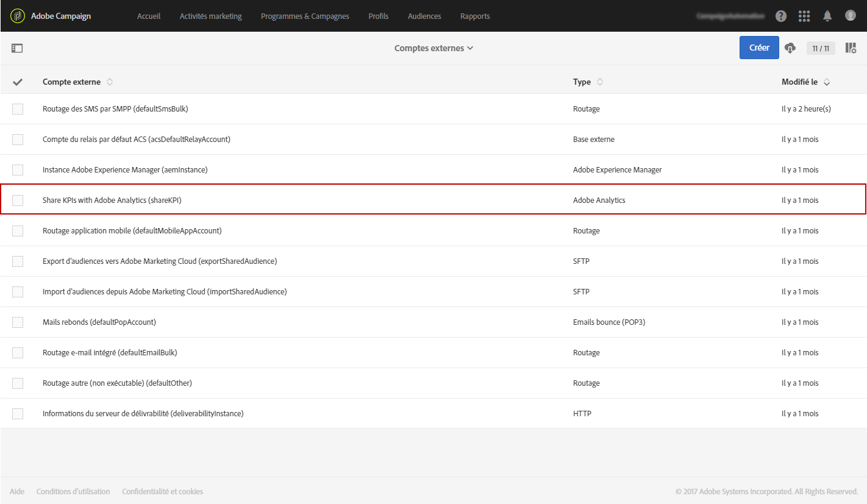Image resolution: width=867 pixels, height=504 pixels.
Task: Open the user profile avatar
Action: click(x=851, y=16)
